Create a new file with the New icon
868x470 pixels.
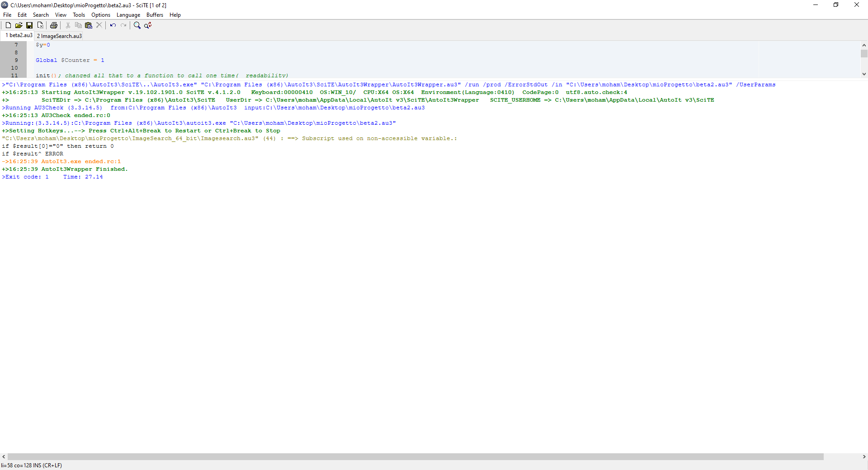tap(8, 25)
